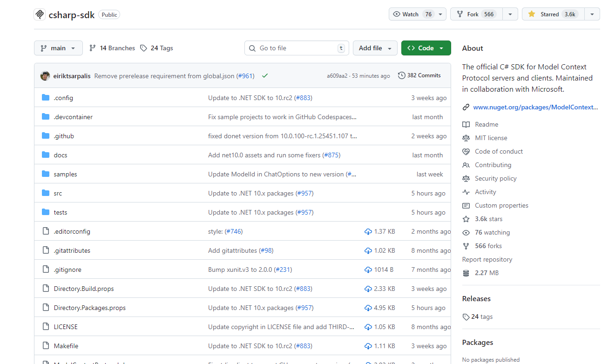615x364 pixels.
Task: Click the eiriktsarpalis avatar image
Action: [45, 76]
